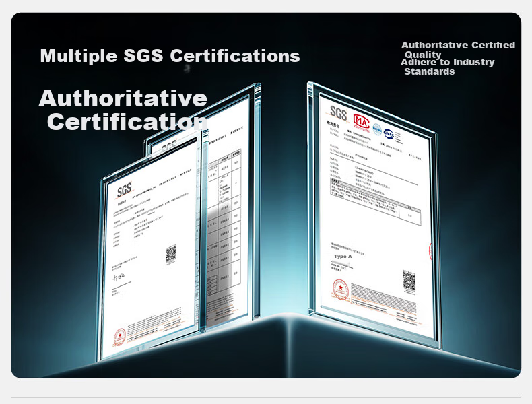Click the red round stamp on the left certificate

119,337
